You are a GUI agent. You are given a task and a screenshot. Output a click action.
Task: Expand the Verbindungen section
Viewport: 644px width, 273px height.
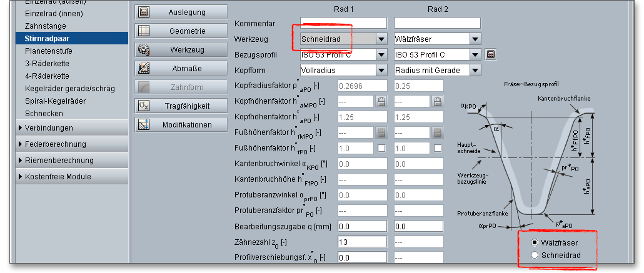tap(21, 128)
